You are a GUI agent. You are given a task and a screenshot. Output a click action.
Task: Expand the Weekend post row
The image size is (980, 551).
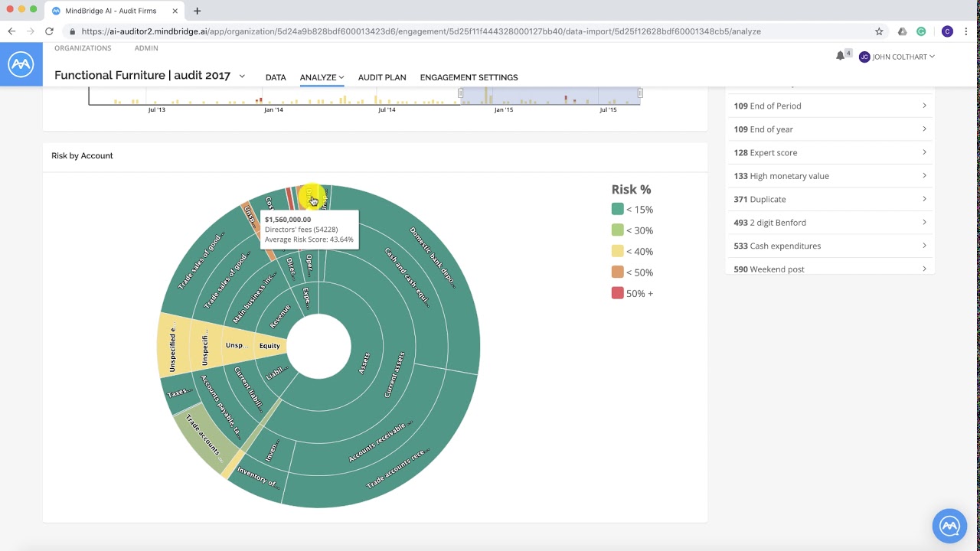click(830, 269)
